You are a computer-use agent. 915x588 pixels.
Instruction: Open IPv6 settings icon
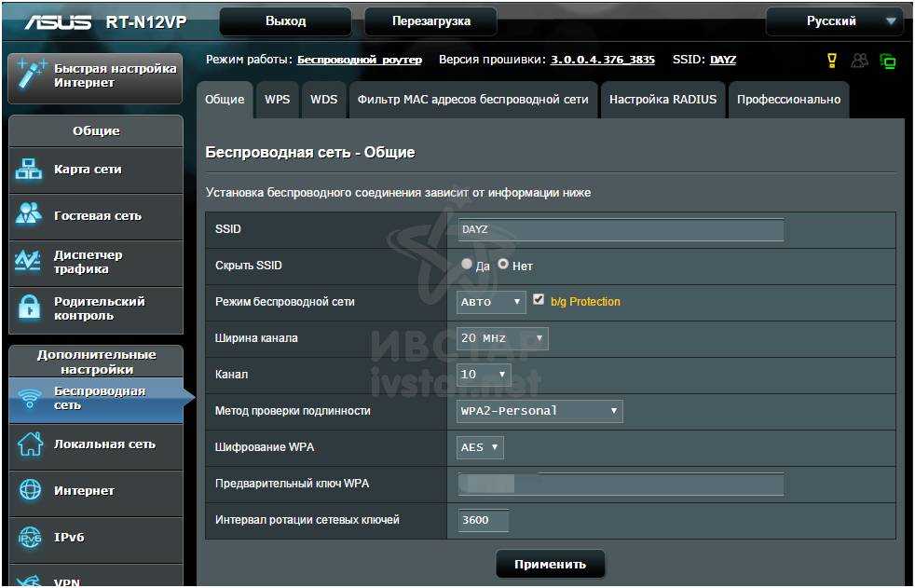30,537
